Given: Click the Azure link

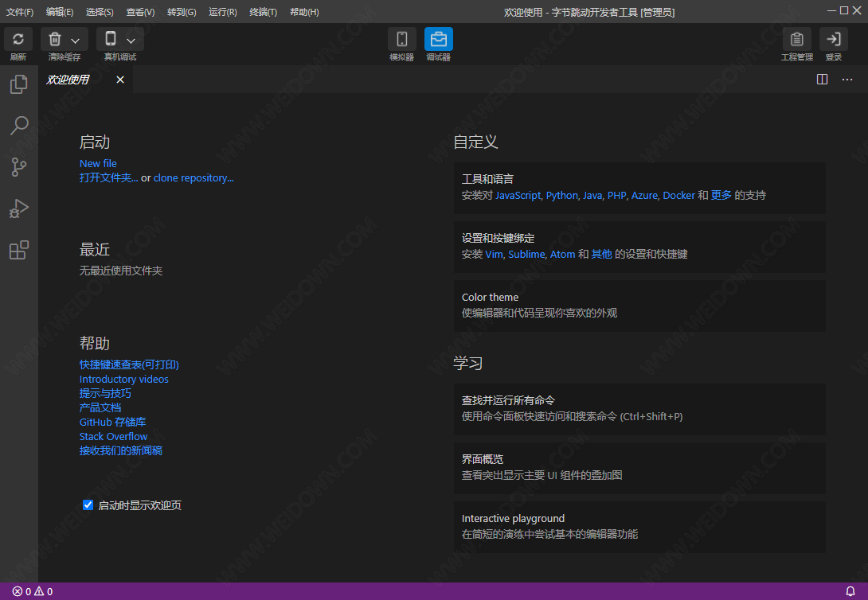Looking at the screenshot, I should coord(644,195).
